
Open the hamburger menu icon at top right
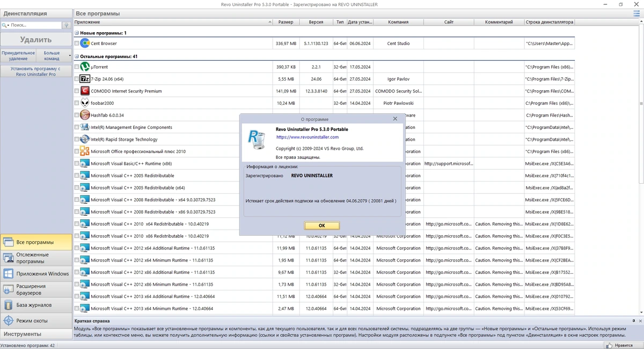pos(636,13)
